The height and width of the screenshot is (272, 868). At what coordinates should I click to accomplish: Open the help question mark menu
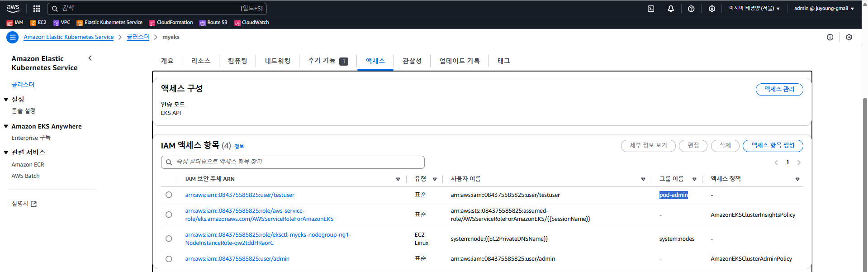click(691, 9)
